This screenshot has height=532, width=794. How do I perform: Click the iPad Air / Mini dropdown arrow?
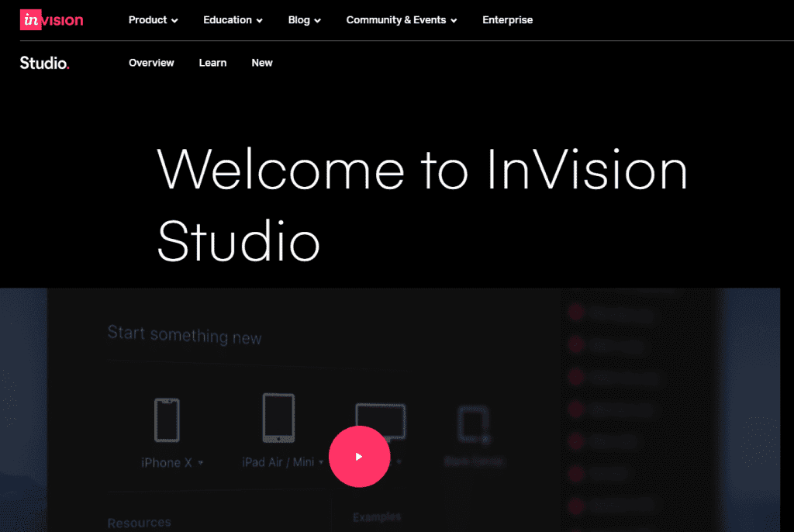click(x=321, y=463)
